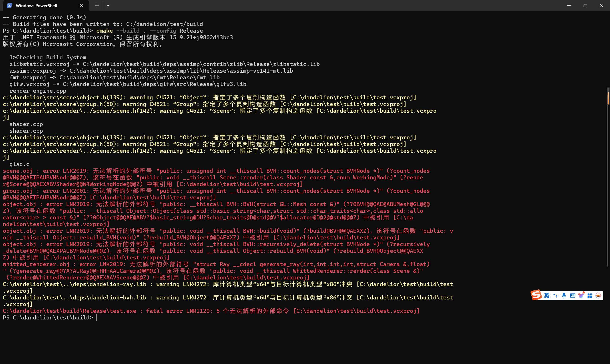Viewport: 610px width, 364px height.
Task: Click the Sogou AI assistant avatar icon
Action: point(598,296)
